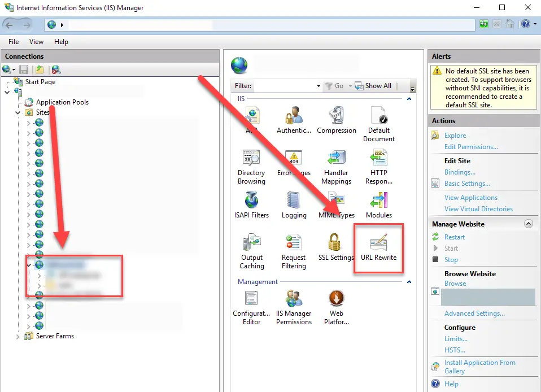
Task: Open Handler Mappings feature
Action: [x=337, y=167]
